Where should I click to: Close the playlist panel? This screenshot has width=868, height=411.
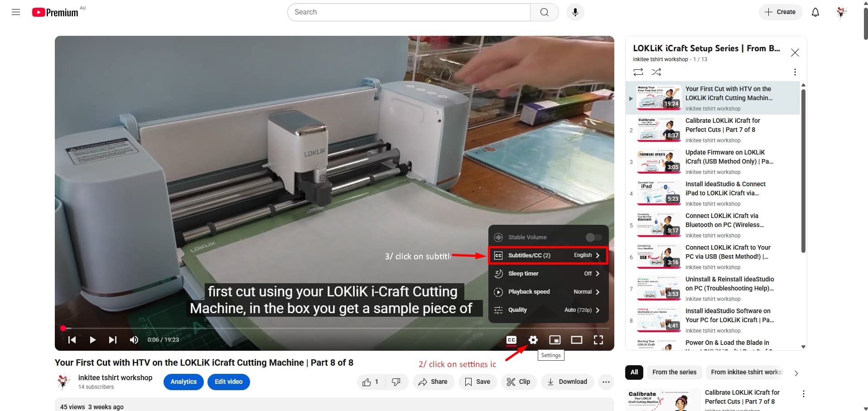click(795, 53)
